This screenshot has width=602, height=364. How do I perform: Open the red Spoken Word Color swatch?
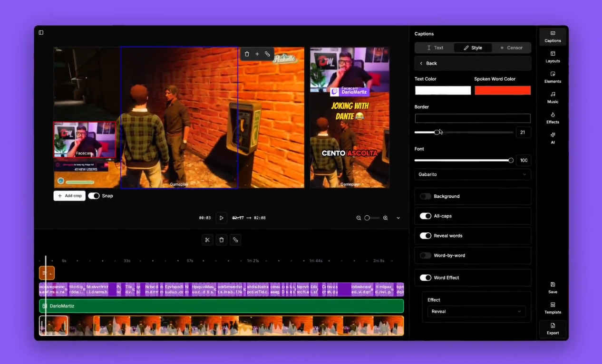click(x=502, y=90)
